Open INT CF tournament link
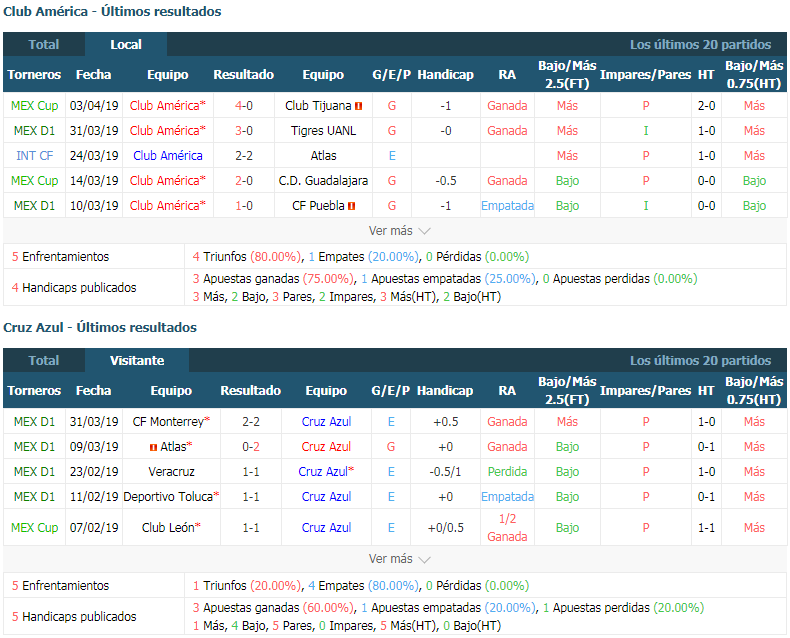Screen dimensions: 790x638 [34, 156]
